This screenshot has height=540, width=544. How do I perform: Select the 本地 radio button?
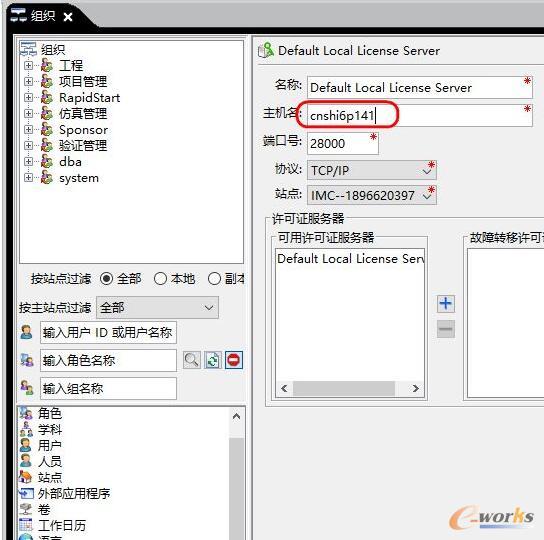point(160,279)
